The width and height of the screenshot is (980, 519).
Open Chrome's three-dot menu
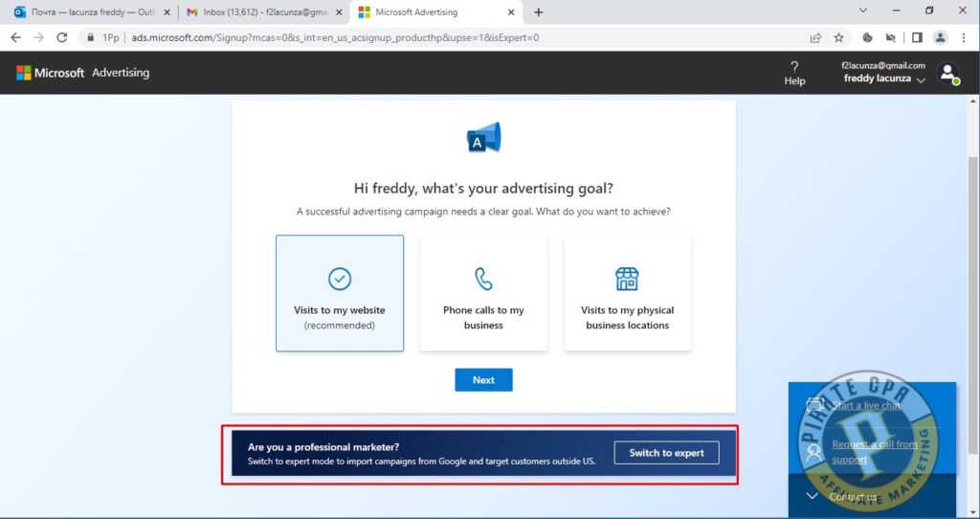click(x=964, y=37)
